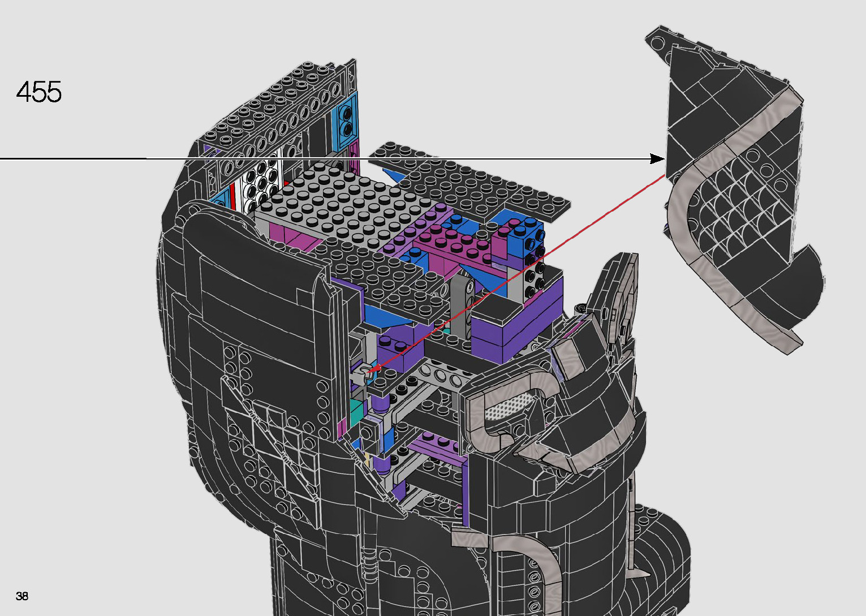Click the page number 38
This screenshot has width=866, height=616.
[22, 596]
